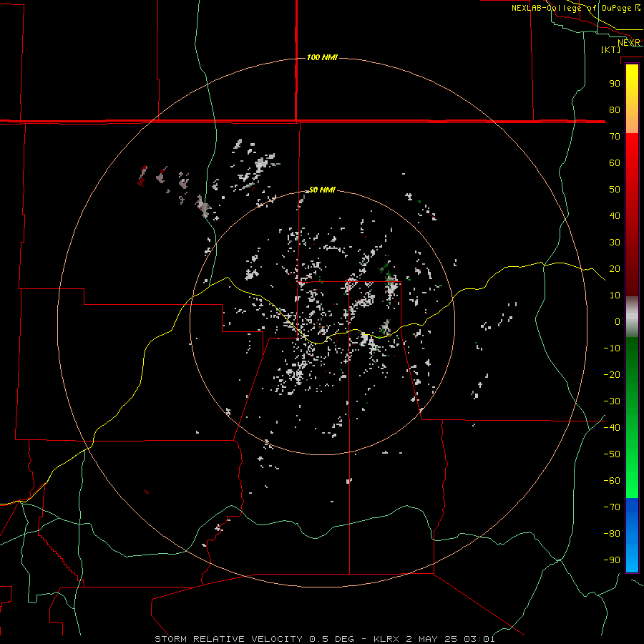Click the Storm Relative Velocity KLRX caption
This screenshot has height=644, width=644.
[324, 639]
